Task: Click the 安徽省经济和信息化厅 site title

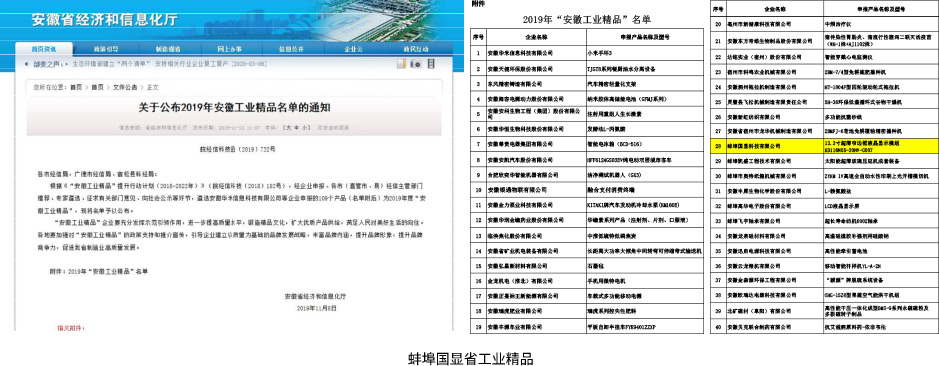Action: click(104, 19)
